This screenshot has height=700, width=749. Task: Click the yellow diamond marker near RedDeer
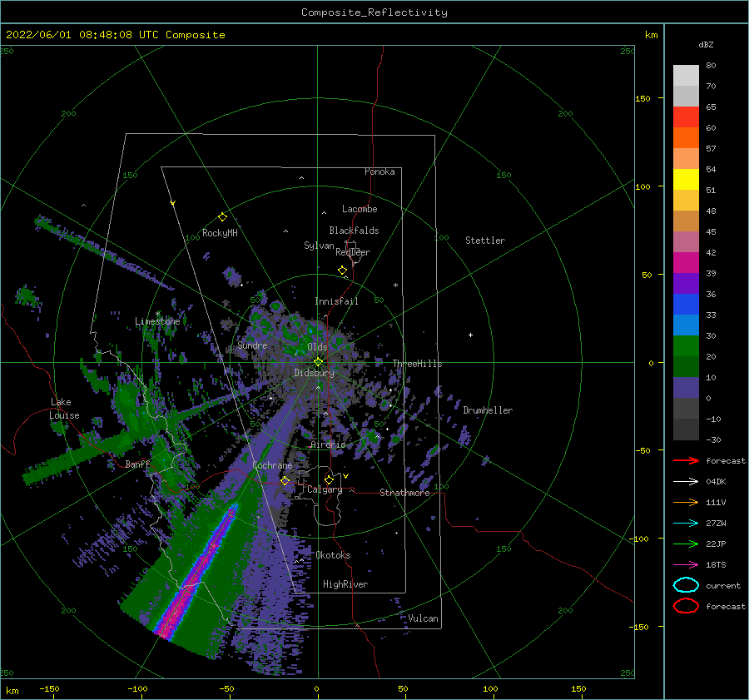pyautogui.click(x=342, y=271)
